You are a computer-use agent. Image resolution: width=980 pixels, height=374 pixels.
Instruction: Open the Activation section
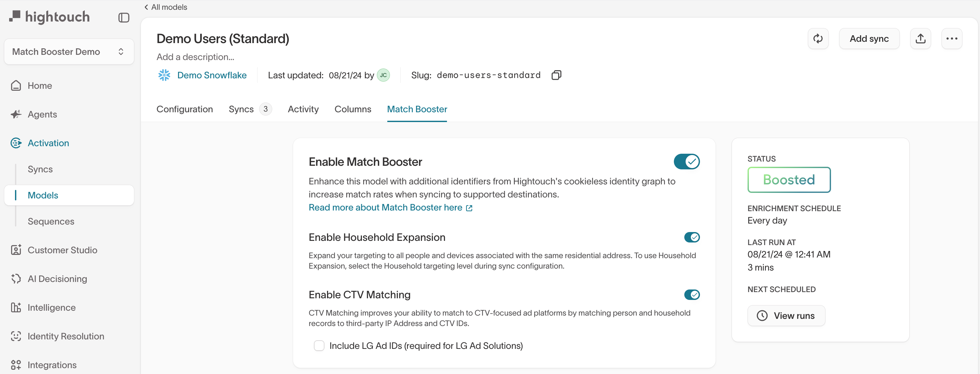click(x=48, y=143)
